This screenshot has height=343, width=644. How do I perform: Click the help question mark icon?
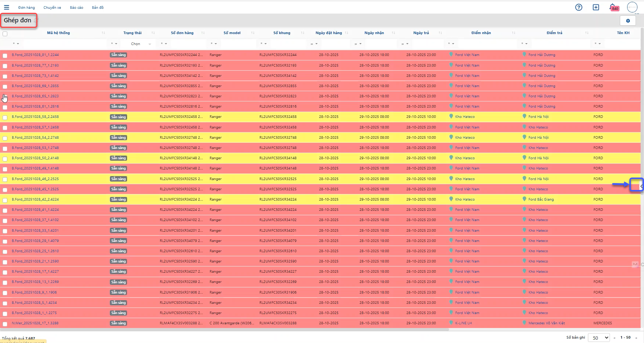pos(579,7)
